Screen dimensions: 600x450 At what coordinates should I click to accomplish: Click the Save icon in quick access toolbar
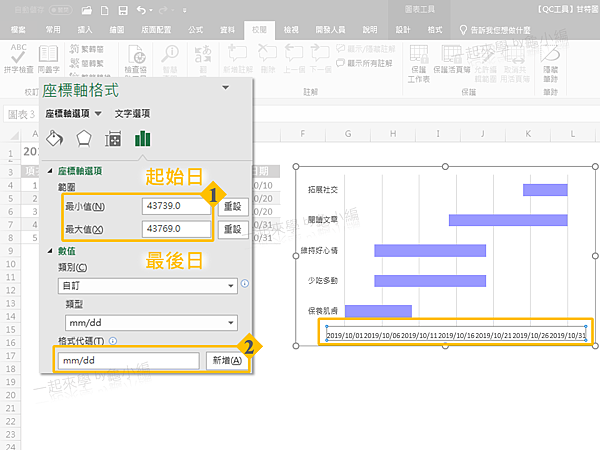[123, 10]
